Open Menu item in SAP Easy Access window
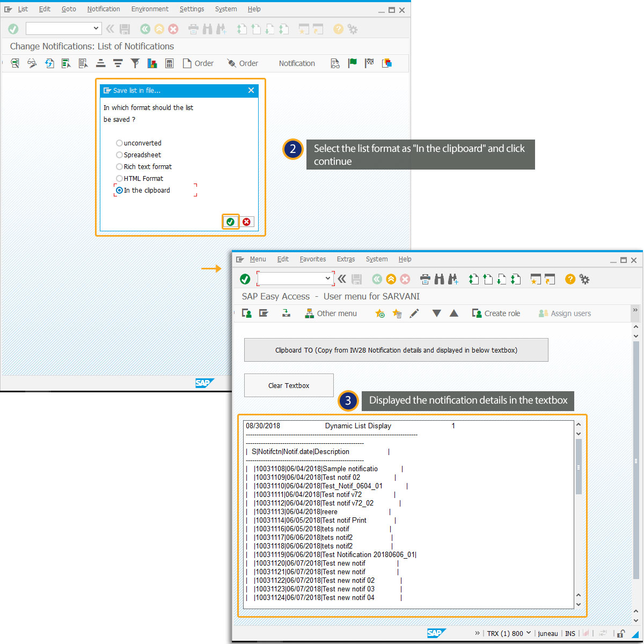644x644 pixels. [258, 259]
